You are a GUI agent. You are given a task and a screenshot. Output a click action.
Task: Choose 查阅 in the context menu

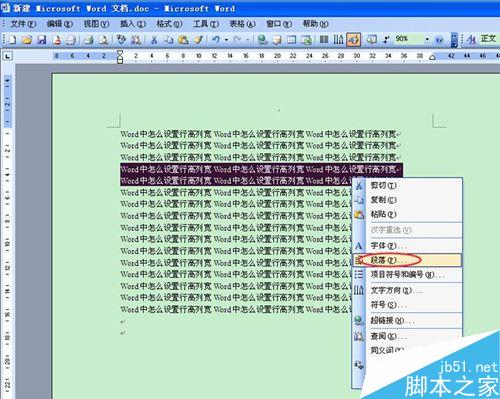pyautogui.click(x=407, y=336)
